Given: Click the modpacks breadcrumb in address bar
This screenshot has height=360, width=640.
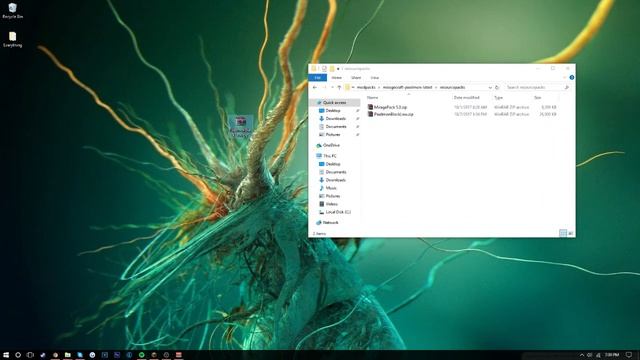Looking at the screenshot, I should click(366, 87).
